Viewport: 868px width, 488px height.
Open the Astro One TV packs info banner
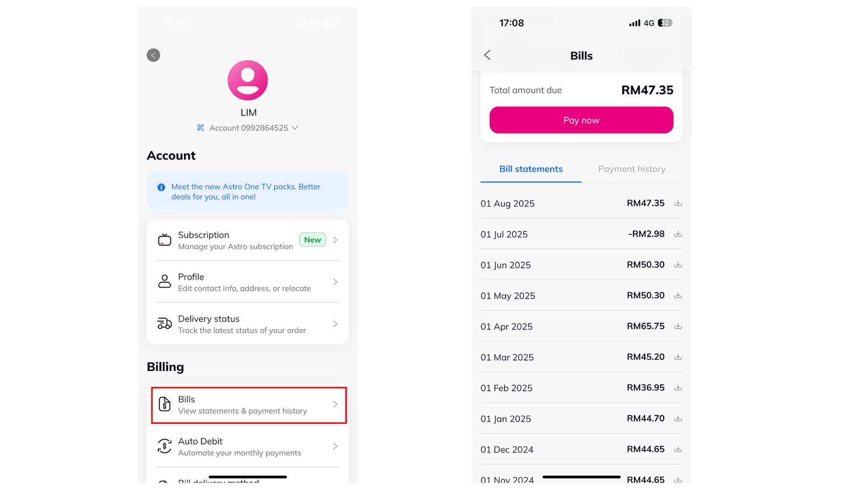247,191
